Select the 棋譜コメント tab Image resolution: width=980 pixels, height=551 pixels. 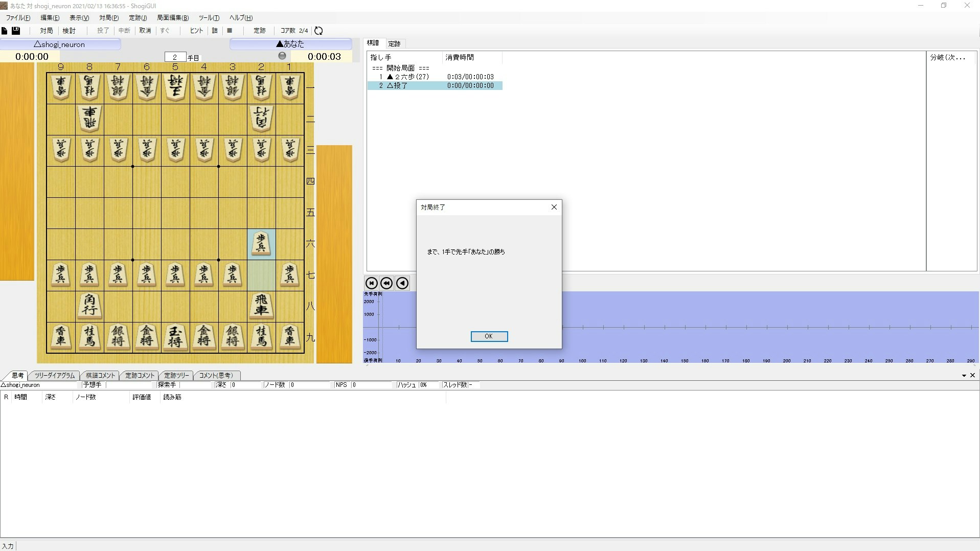point(100,375)
